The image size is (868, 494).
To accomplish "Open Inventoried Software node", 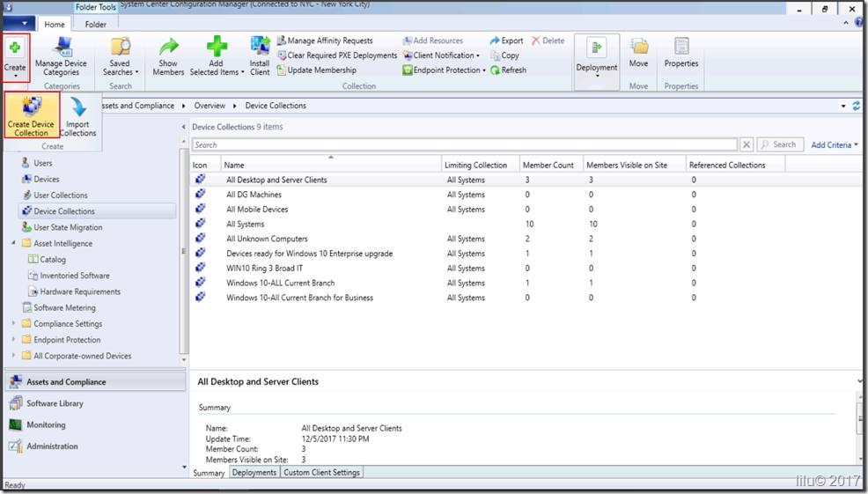I will (70, 276).
